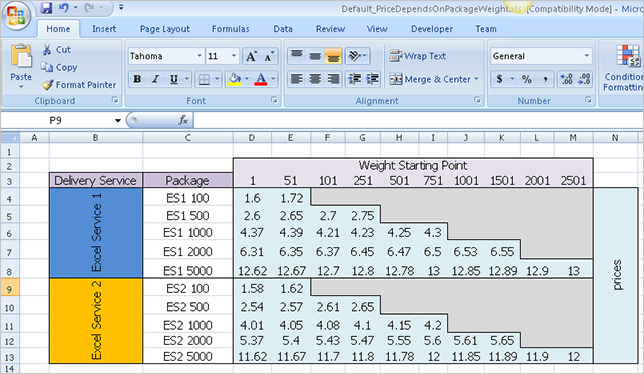
Task: Click the yellow Fill Color swatch
Action: click(x=234, y=79)
